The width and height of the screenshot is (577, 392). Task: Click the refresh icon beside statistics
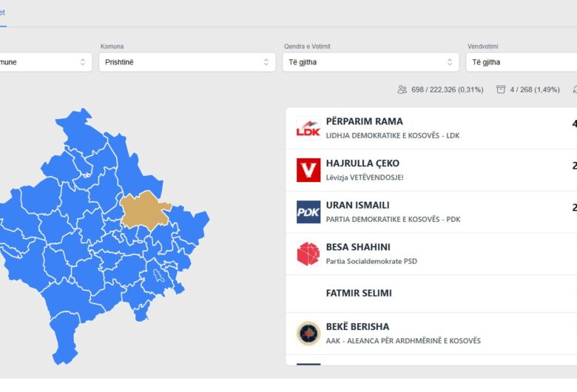[574, 89]
